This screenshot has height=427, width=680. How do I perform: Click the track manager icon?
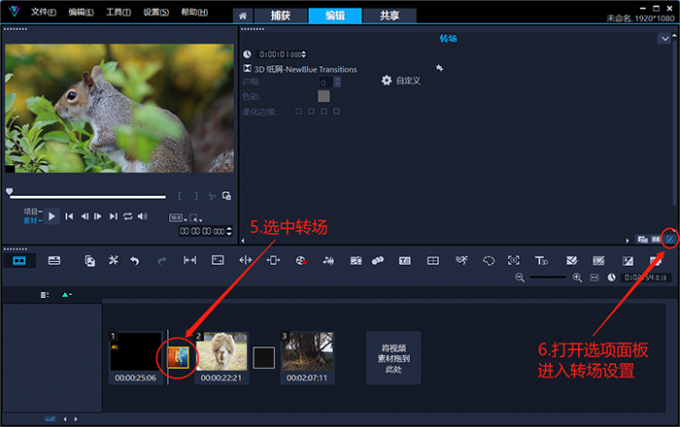point(45,295)
